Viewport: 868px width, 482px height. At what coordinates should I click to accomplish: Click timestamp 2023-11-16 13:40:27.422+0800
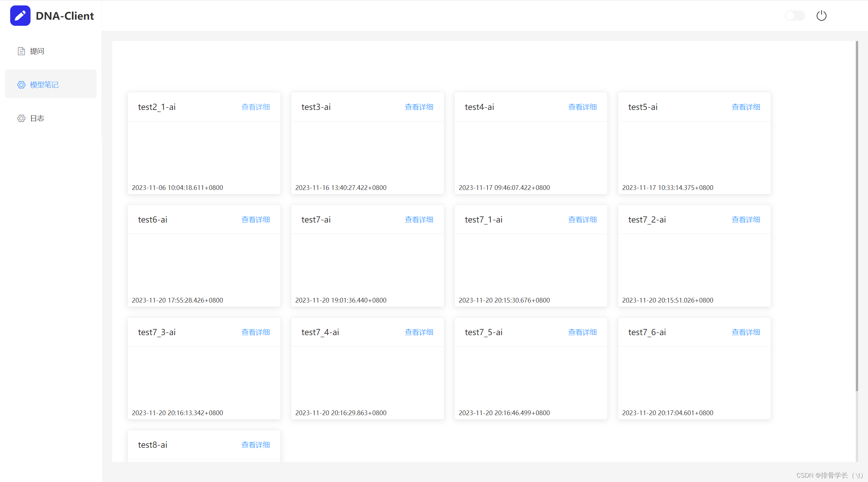[341, 188]
